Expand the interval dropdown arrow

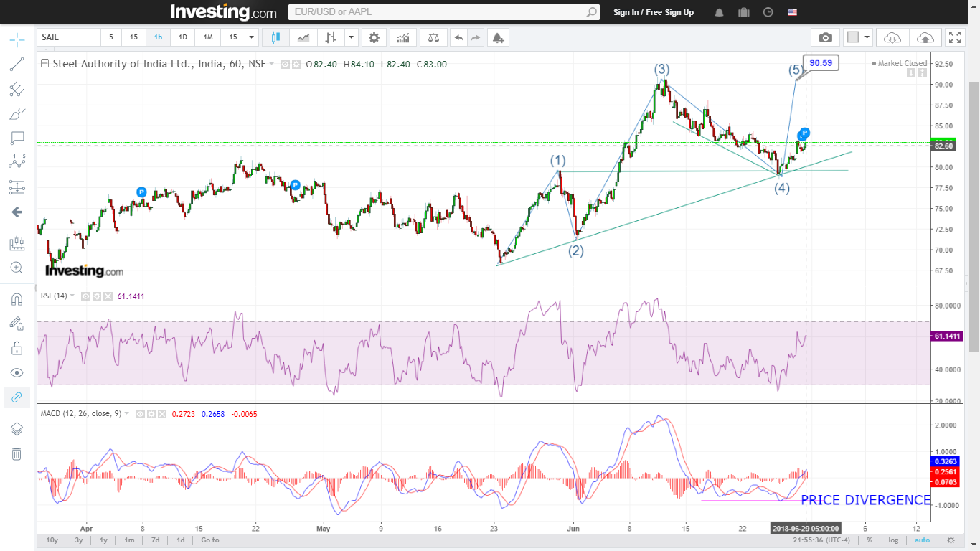251,37
